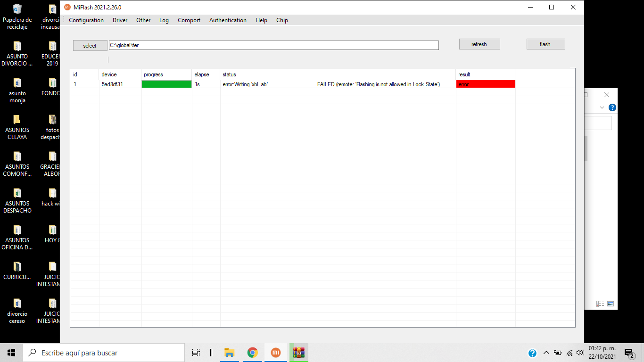Select the hack wi desktop icon
The height and width of the screenshot is (362, 644).
point(51,197)
